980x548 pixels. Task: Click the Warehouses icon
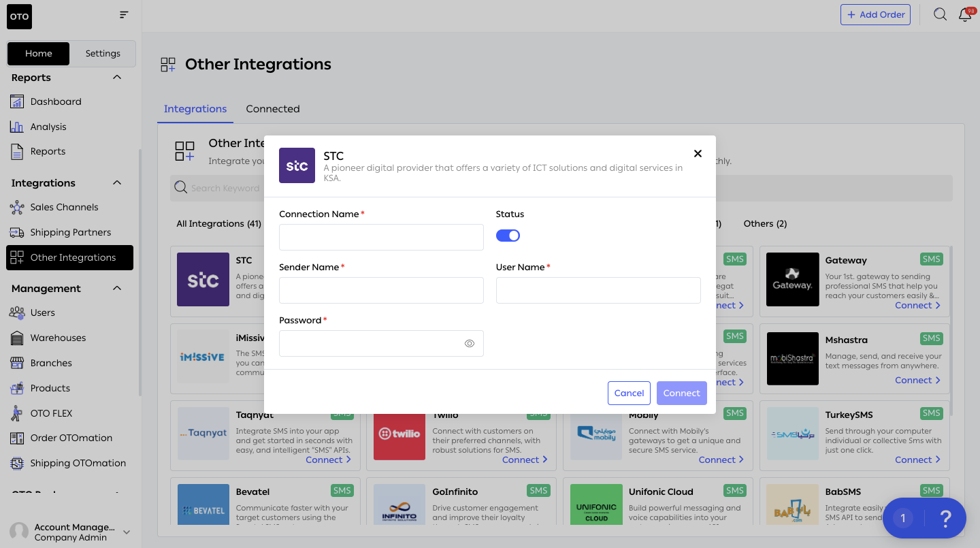(x=18, y=338)
